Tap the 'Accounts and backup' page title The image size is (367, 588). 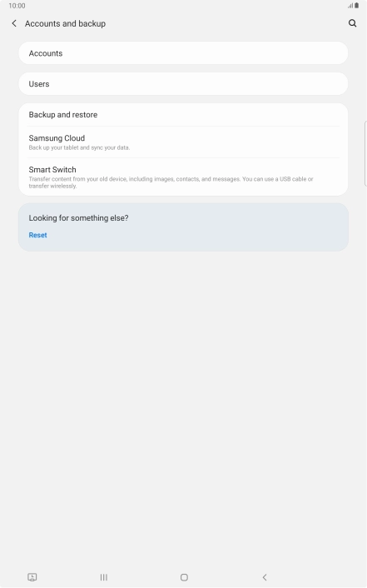point(65,23)
